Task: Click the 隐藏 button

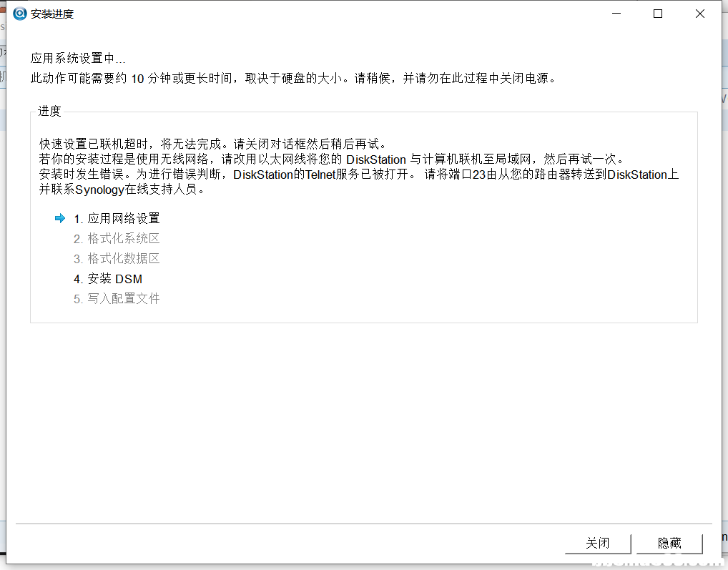Action: [x=669, y=543]
